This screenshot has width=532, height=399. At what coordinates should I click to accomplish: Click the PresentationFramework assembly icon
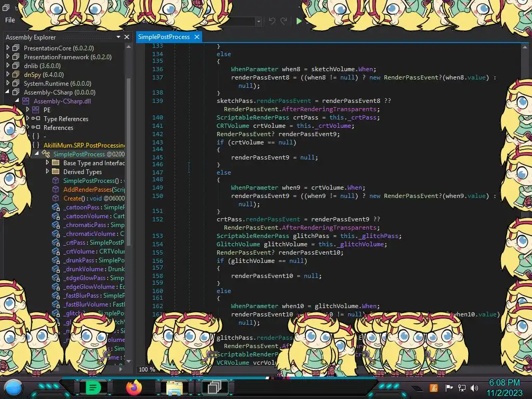coord(16,57)
